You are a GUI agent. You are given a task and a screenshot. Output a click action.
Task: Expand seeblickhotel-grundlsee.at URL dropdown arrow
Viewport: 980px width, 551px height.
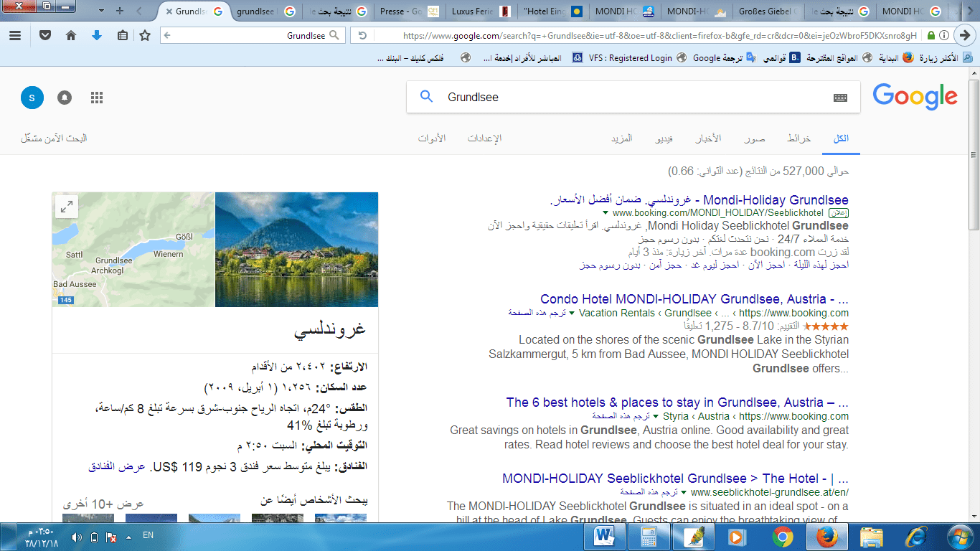coord(684,493)
